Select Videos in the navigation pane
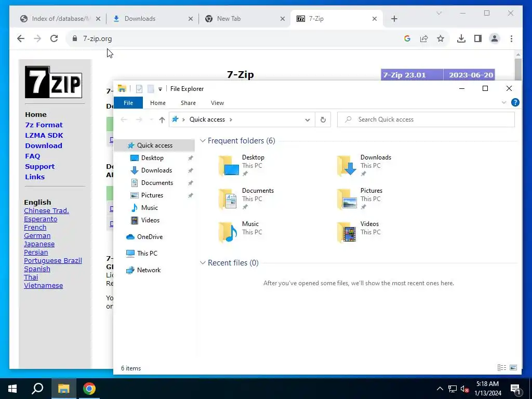Viewport: 532px width, 399px height. (x=150, y=220)
